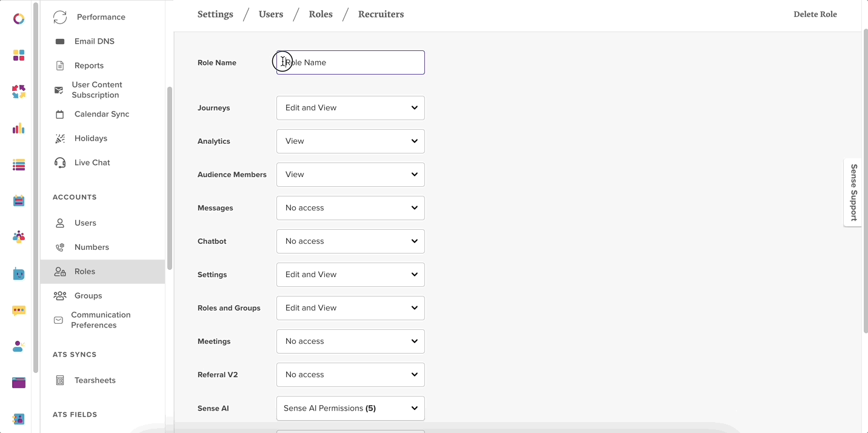Expand the Analytics permission dropdown

(x=350, y=141)
